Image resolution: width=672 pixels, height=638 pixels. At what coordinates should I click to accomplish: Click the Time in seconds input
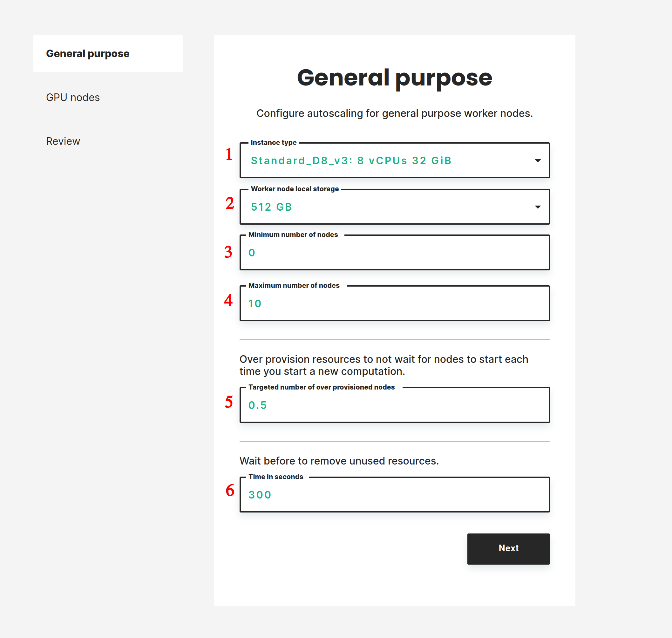click(x=395, y=494)
